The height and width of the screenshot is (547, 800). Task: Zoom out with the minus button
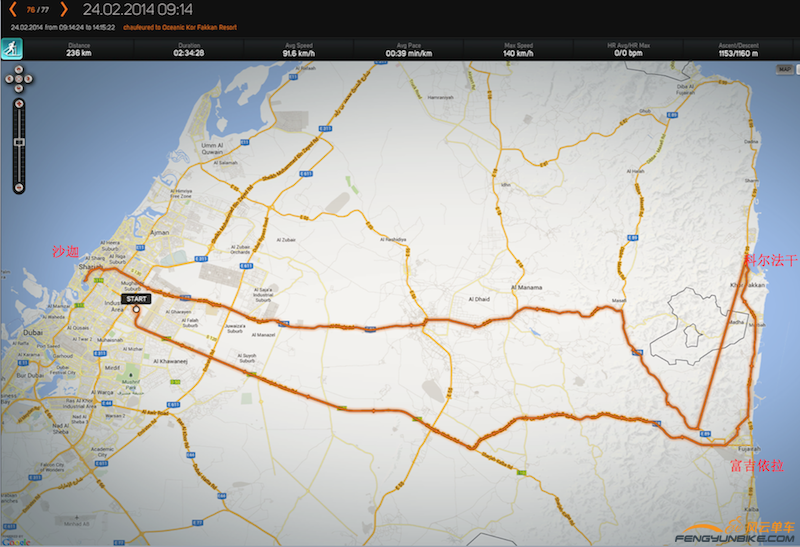[19, 188]
